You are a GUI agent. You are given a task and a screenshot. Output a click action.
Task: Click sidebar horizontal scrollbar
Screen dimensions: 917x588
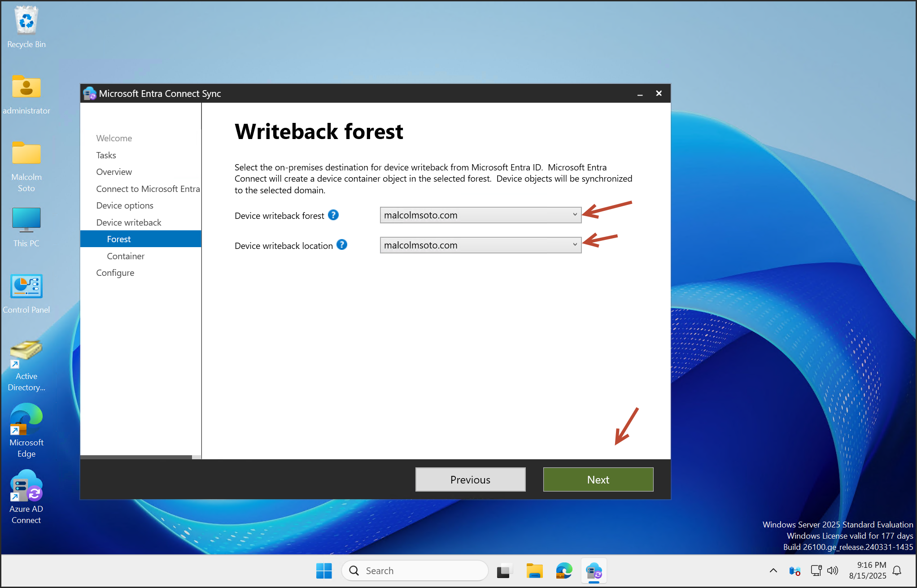point(136,457)
